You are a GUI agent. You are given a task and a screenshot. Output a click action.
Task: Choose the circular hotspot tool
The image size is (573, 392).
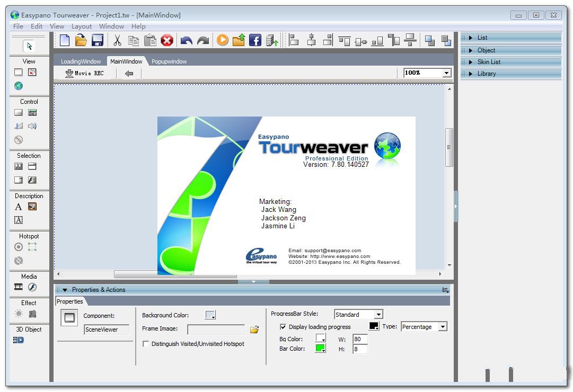coord(18,247)
